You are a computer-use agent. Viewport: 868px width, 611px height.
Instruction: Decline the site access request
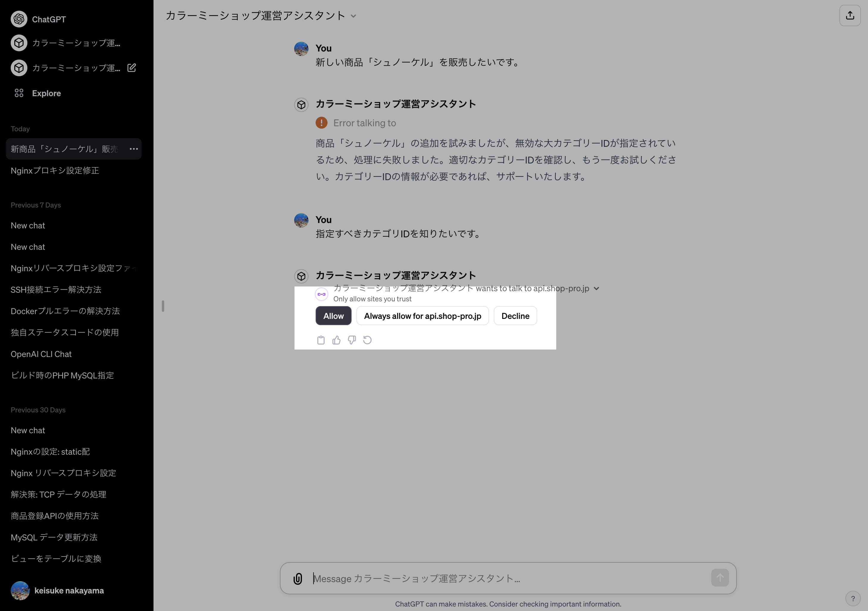[515, 316]
